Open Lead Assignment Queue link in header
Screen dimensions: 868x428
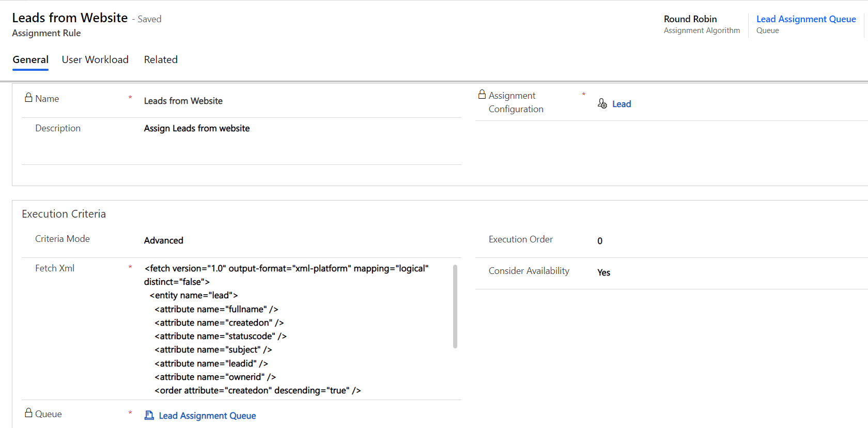coord(806,19)
